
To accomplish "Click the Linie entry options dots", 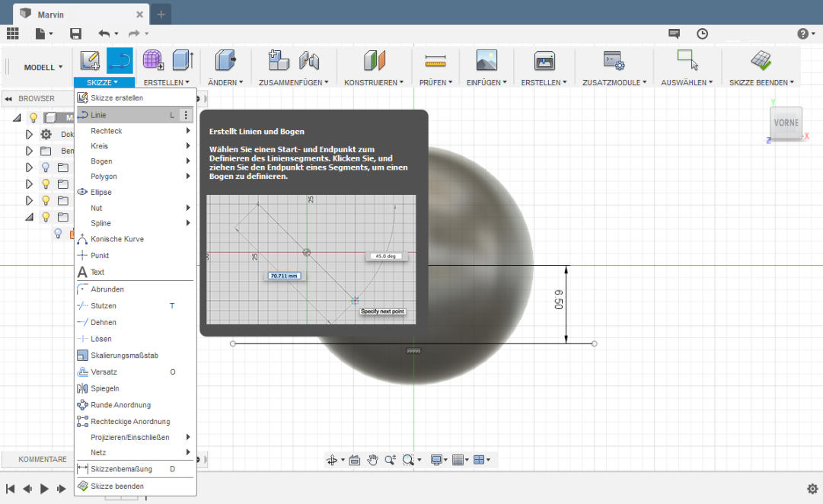I will [x=186, y=115].
